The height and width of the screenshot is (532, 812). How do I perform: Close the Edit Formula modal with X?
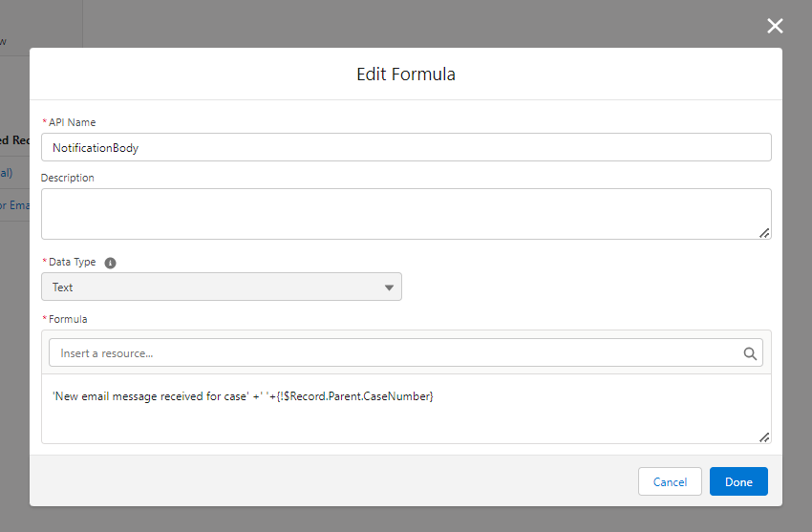click(x=775, y=26)
